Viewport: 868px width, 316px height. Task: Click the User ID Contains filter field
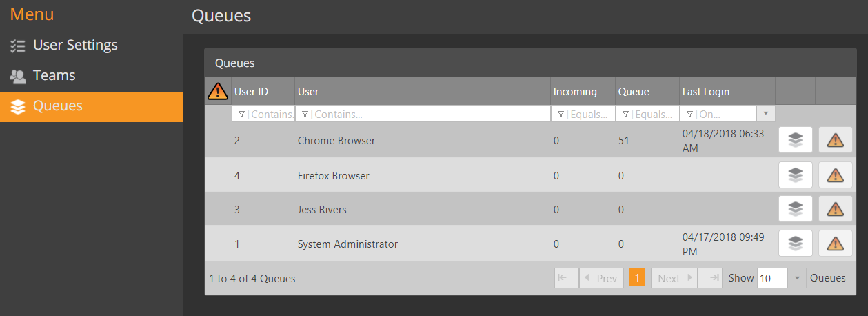click(x=263, y=114)
